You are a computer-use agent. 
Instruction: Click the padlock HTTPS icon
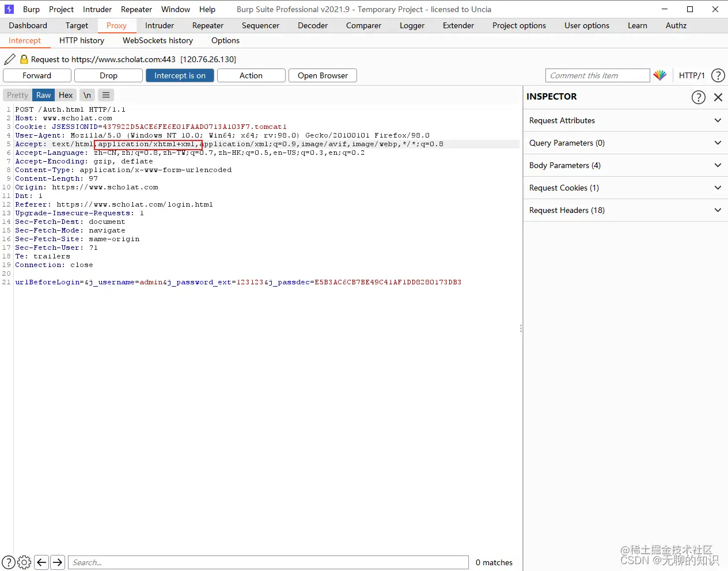[x=24, y=59]
